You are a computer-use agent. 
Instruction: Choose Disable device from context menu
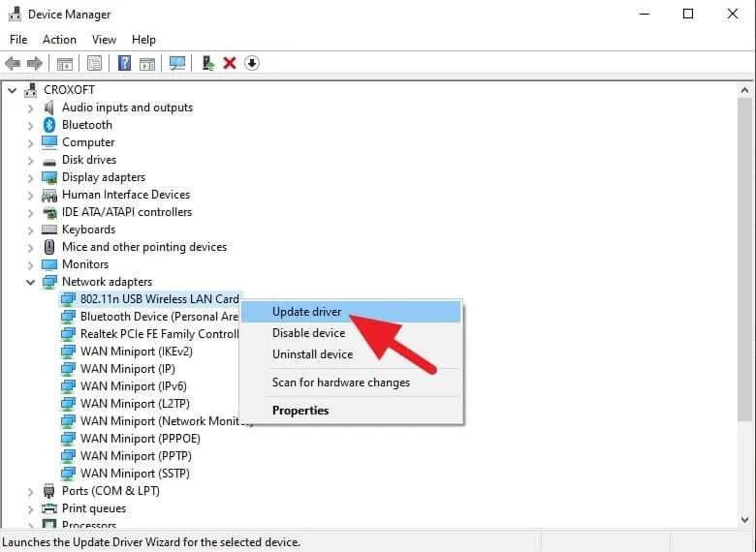tap(351, 333)
